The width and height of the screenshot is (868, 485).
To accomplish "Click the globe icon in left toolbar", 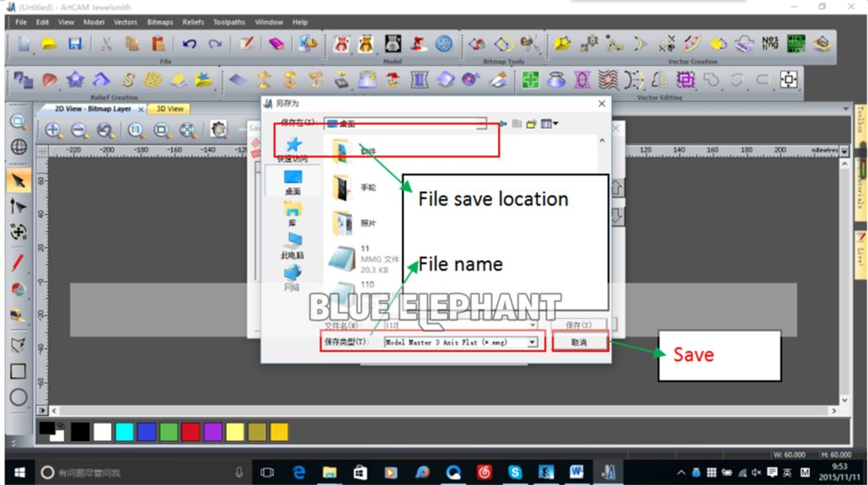I will pos(19,147).
